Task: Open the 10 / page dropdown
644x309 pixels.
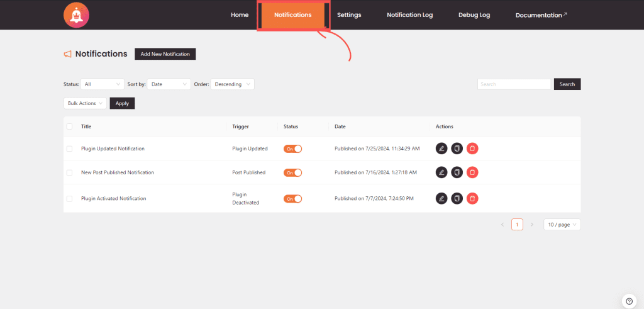Action: pyautogui.click(x=562, y=225)
